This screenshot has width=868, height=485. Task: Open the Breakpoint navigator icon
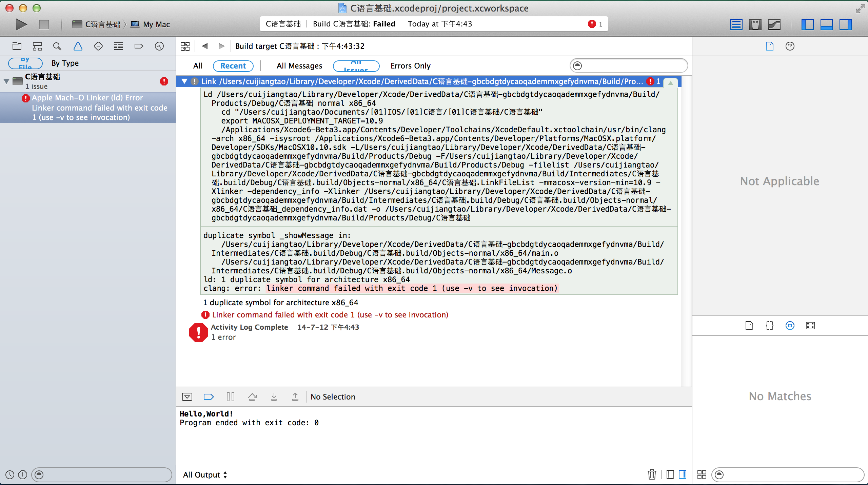click(x=139, y=46)
